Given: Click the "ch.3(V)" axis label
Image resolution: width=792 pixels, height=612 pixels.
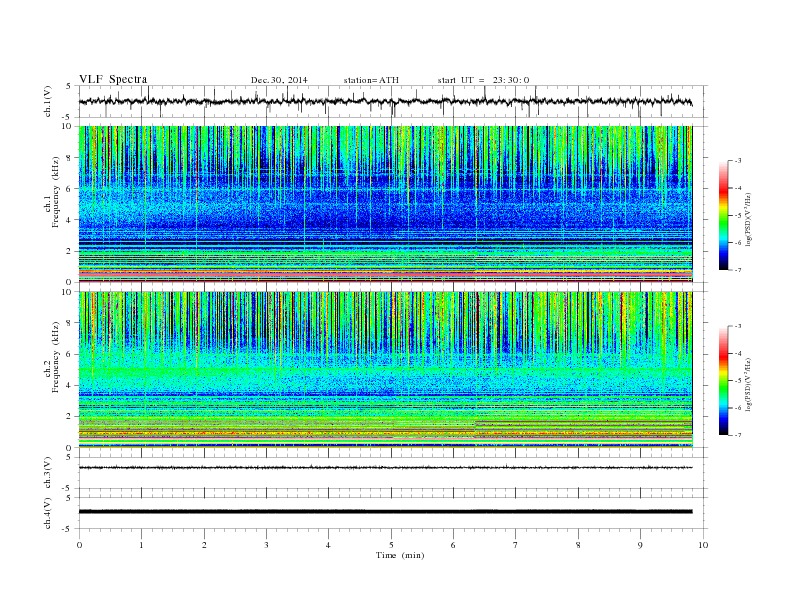Looking at the screenshot, I should [x=48, y=473].
